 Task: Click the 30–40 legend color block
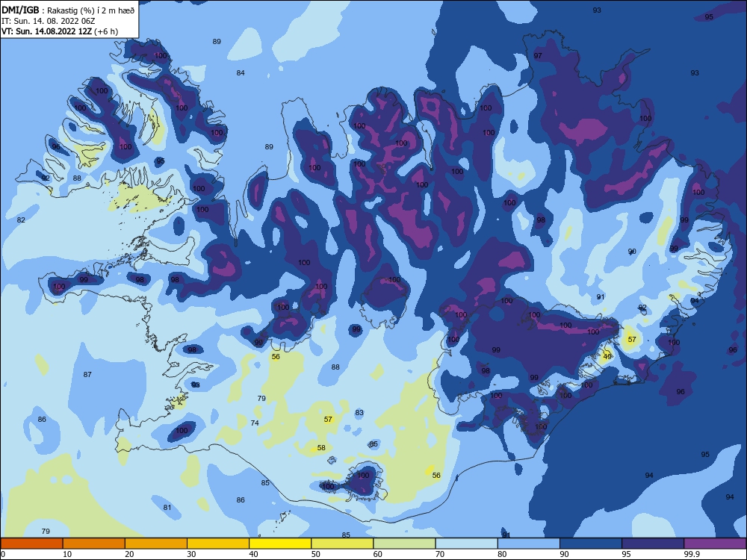tap(218, 544)
